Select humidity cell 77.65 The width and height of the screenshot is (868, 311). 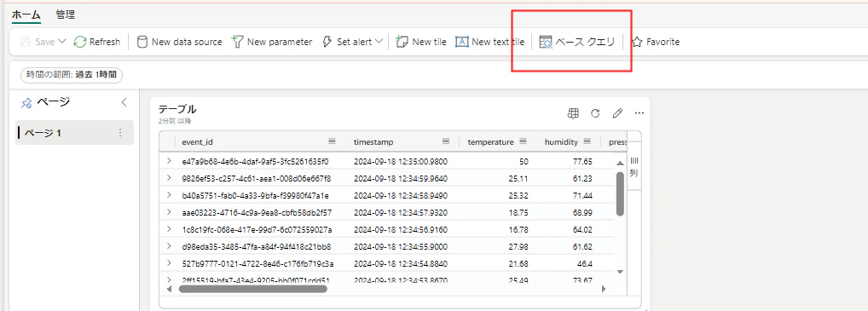coord(582,162)
